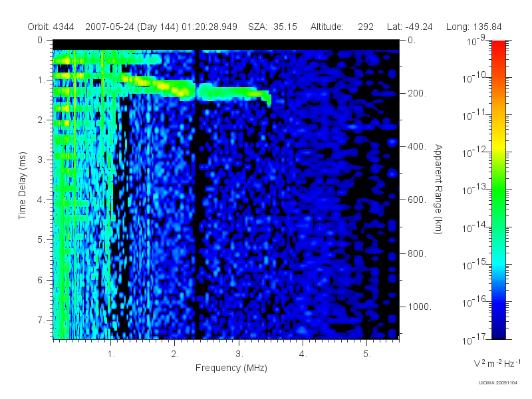This screenshot has height=399, width=532.
Task: Click the '800.' apparent range tick label
Action: [x=417, y=253]
